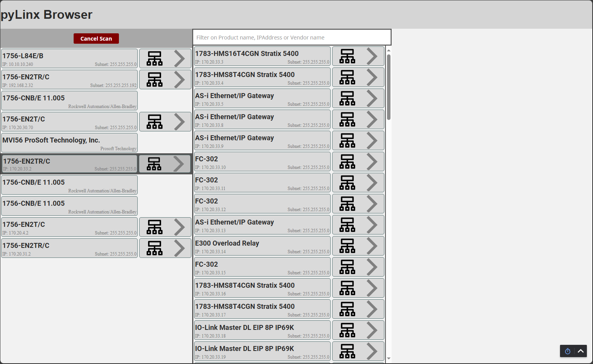Click network icon for 1756-L84E/B at 10.10.10.240
The image size is (593, 364).
(x=155, y=59)
